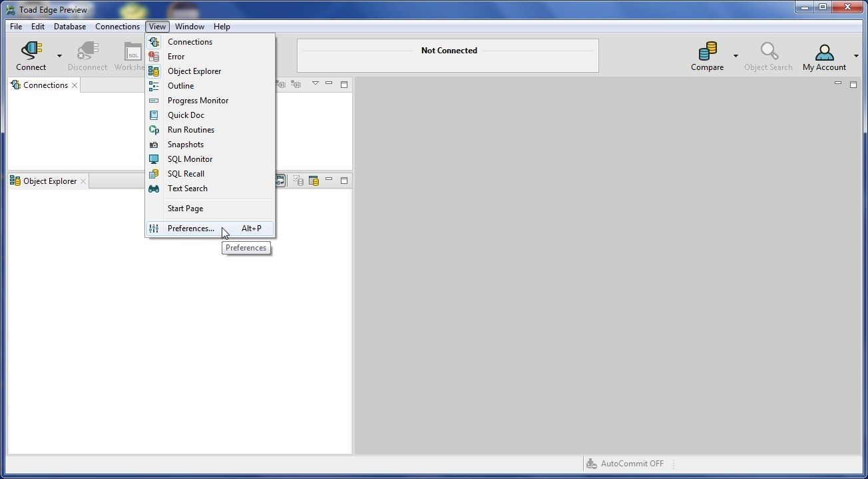Close the Object Explorer panel tab
The width and height of the screenshot is (868, 479).
(x=83, y=181)
